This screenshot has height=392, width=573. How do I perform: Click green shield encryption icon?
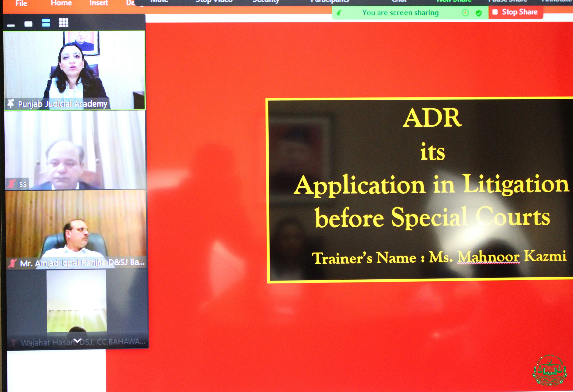tap(478, 13)
